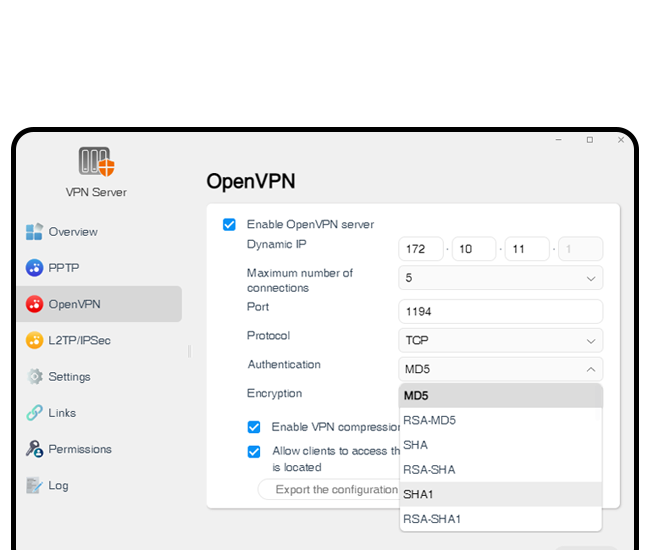
Task: Collapse the Authentication MD5 dropdown
Action: pyautogui.click(x=500, y=369)
